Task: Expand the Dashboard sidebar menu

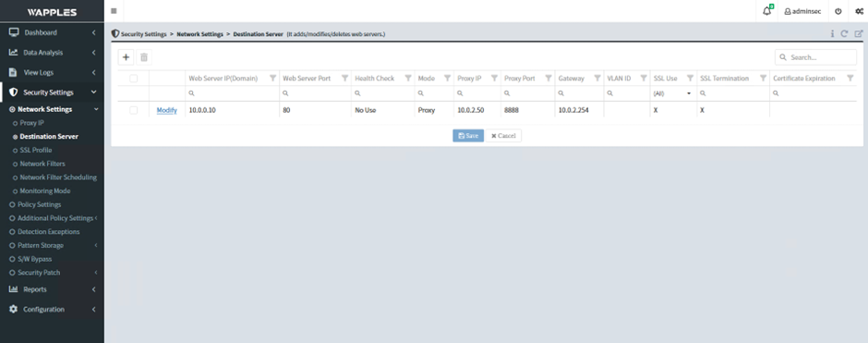Action: point(52,32)
